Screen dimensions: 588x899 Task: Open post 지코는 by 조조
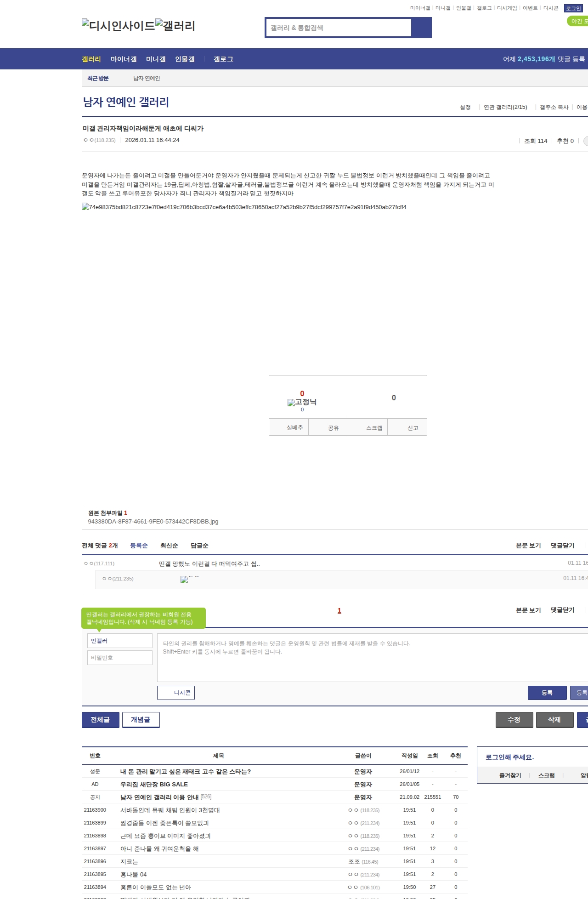[x=129, y=862]
